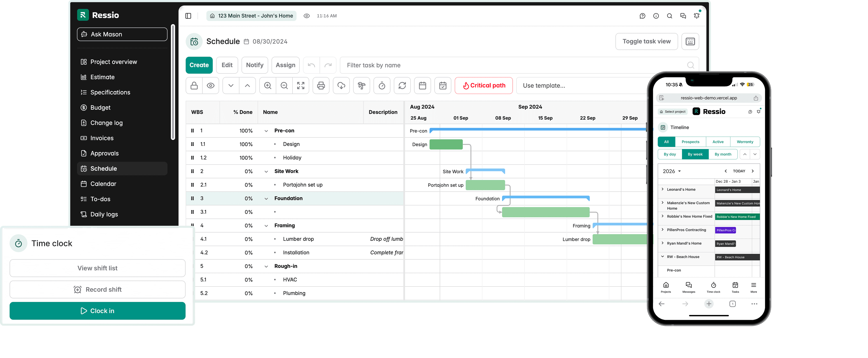The image size is (868, 358).
Task: Toggle the eye icon beside project name
Action: 306,16
